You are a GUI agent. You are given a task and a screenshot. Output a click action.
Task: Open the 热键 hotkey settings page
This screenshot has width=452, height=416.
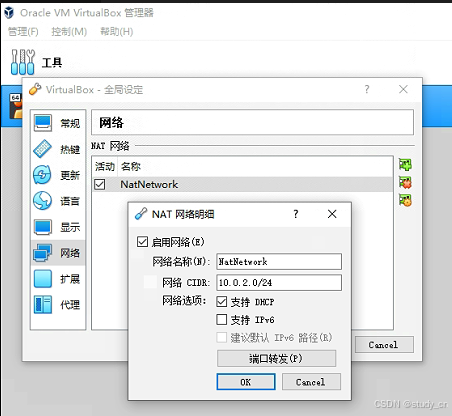tap(58, 149)
